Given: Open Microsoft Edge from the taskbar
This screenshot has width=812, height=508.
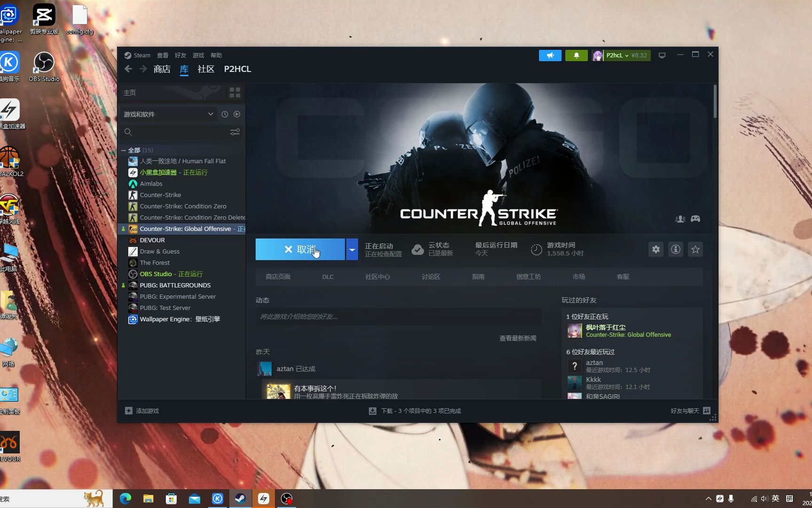Looking at the screenshot, I should coord(125,499).
